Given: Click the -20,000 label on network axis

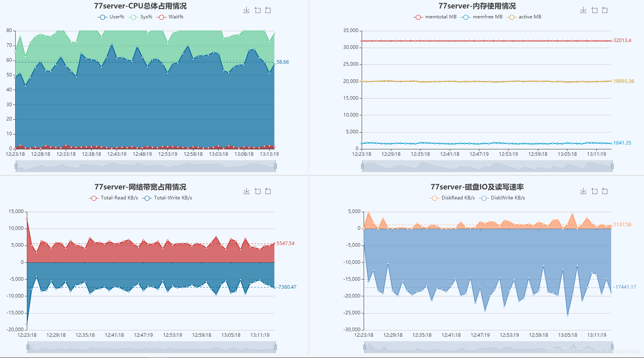Looking at the screenshot, I should tap(15, 330).
